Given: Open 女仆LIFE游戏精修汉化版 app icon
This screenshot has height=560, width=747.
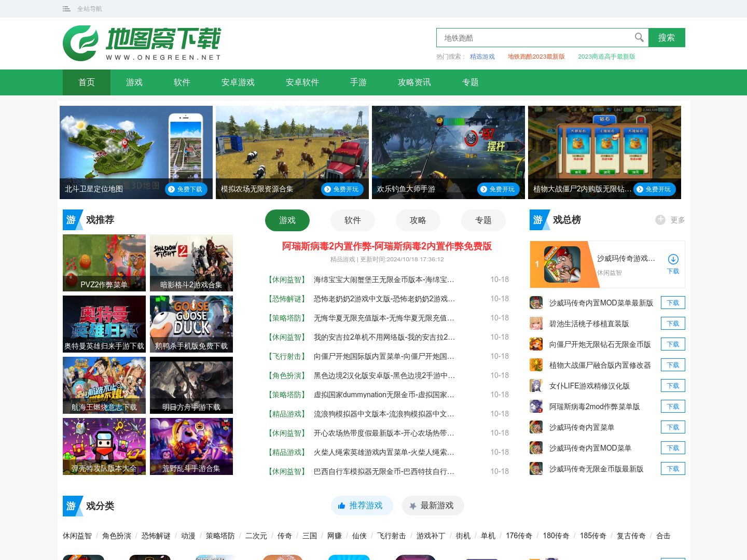Looking at the screenshot, I should (x=536, y=386).
